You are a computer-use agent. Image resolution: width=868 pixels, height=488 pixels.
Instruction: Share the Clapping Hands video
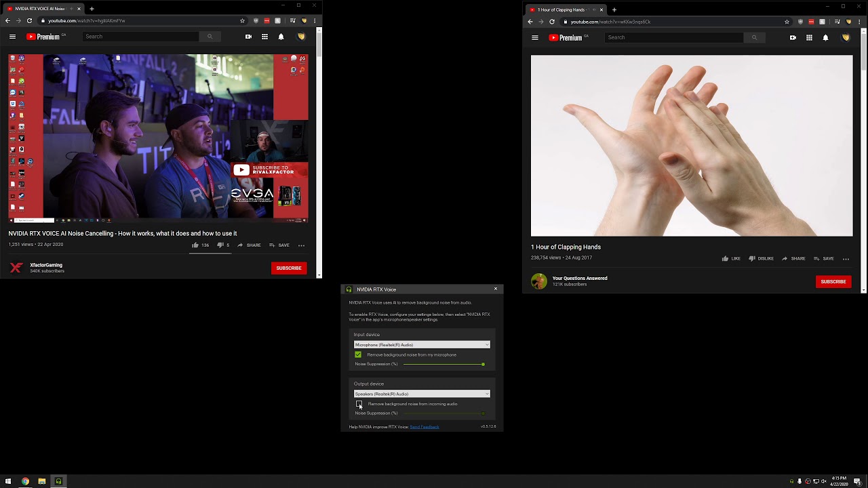(793, 258)
